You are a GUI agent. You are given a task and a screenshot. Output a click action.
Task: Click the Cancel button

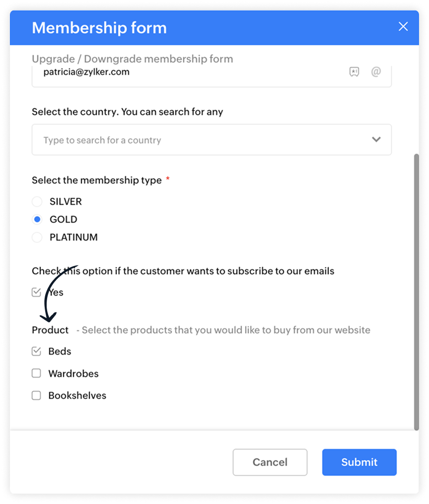tap(270, 462)
